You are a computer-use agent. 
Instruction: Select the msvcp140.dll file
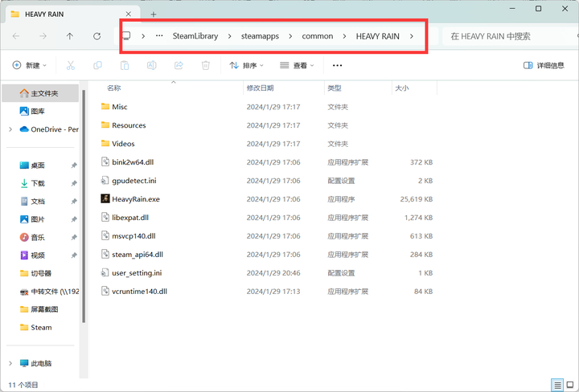[268, 235]
